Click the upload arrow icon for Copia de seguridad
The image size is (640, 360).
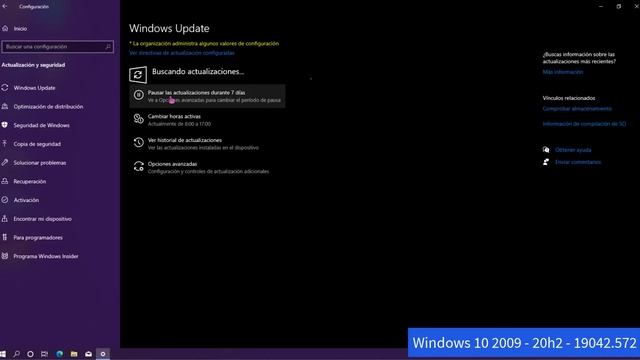(x=5, y=144)
